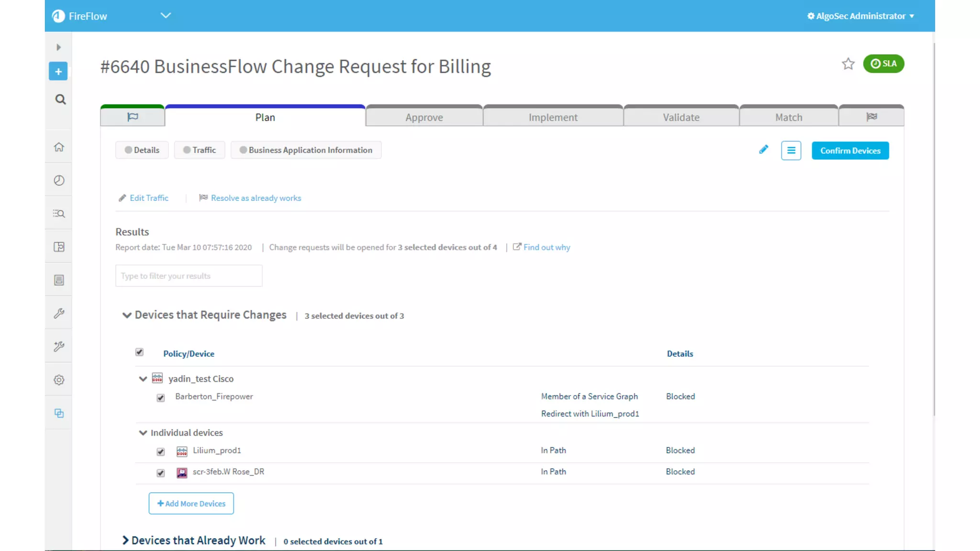Click the blue plus new request icon
The width and height of the screenshot is (980, 551).
58,72
